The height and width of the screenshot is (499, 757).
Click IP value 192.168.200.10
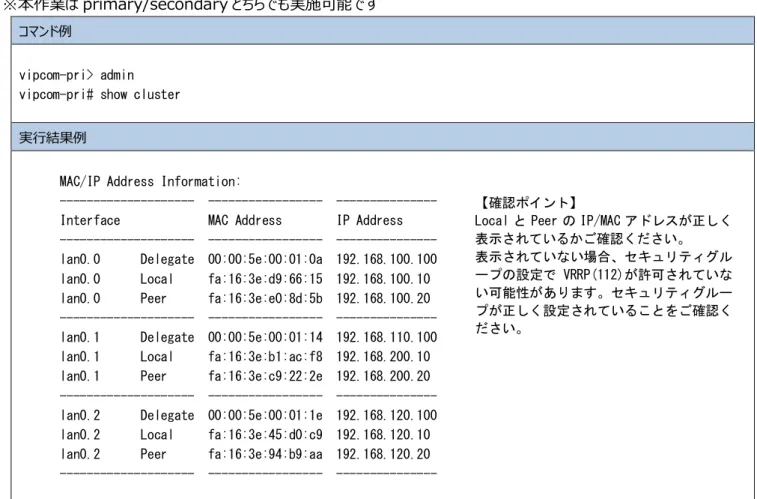pyautogui.click(x=383, y=357)
